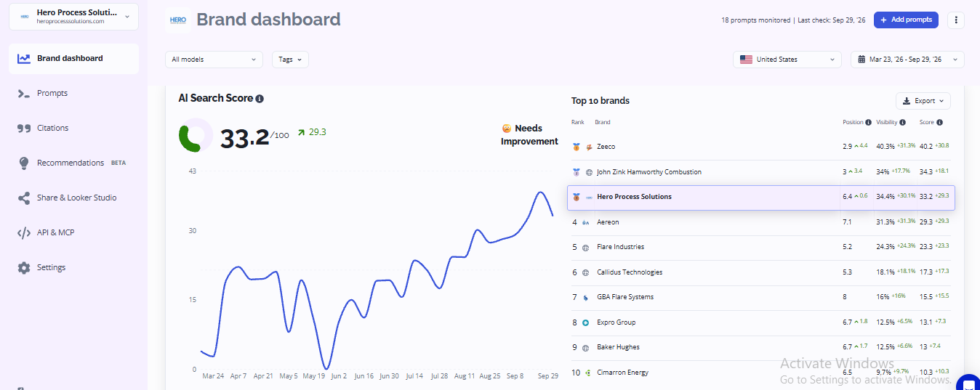Click the AI Search Score info icon

click(260, 99)
